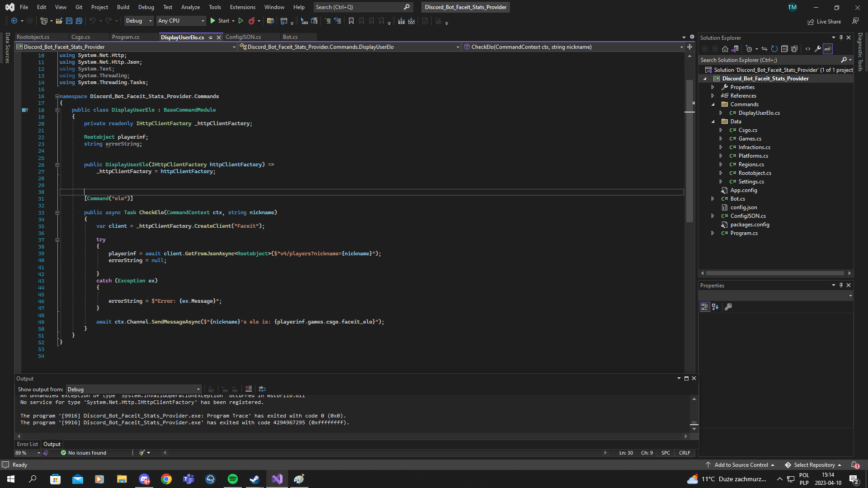Toggle bookmark on the current line
The width and height of the screenshot is (868, 488).
(351, 21)
